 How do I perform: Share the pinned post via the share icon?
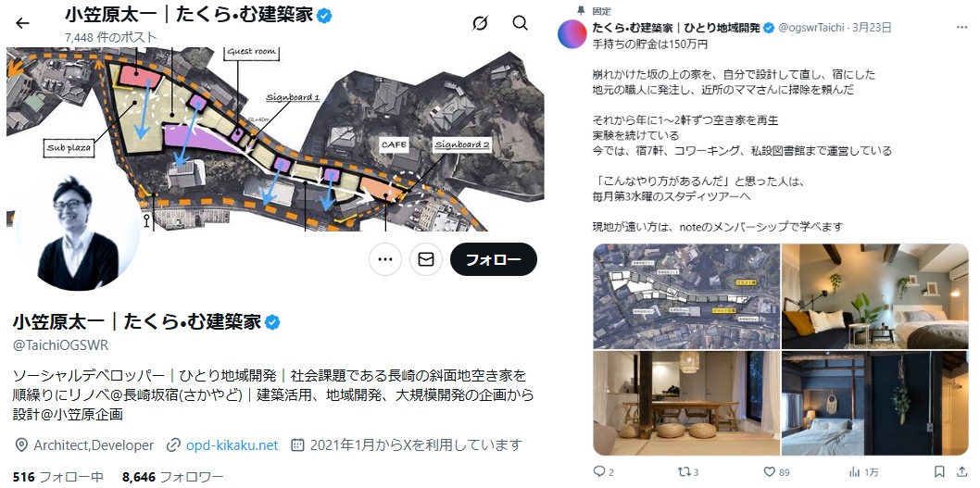(961, 471)
